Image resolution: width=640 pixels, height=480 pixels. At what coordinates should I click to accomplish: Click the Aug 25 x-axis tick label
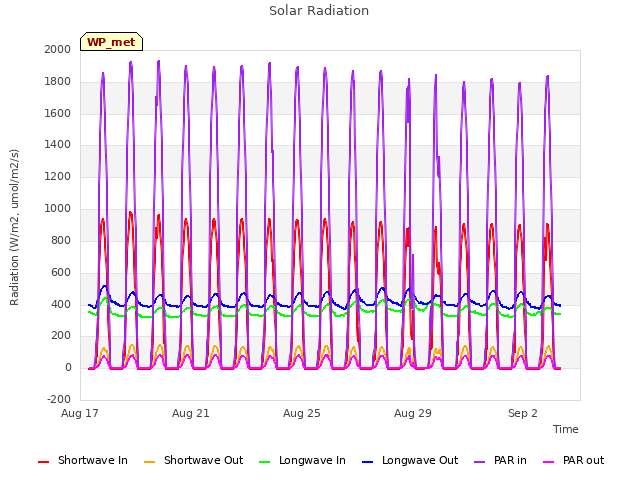coord(302,413)
